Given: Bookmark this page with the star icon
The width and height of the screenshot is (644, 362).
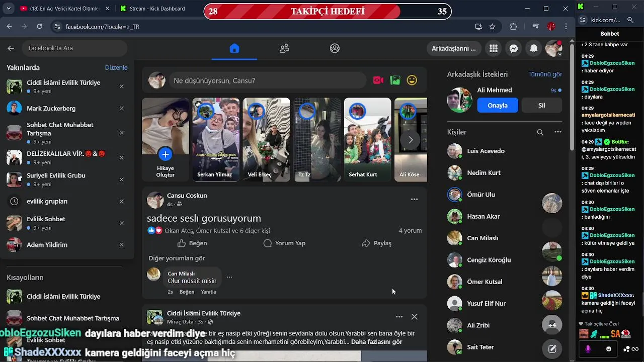Looking at the screenshot, I should tap(492, 27).
